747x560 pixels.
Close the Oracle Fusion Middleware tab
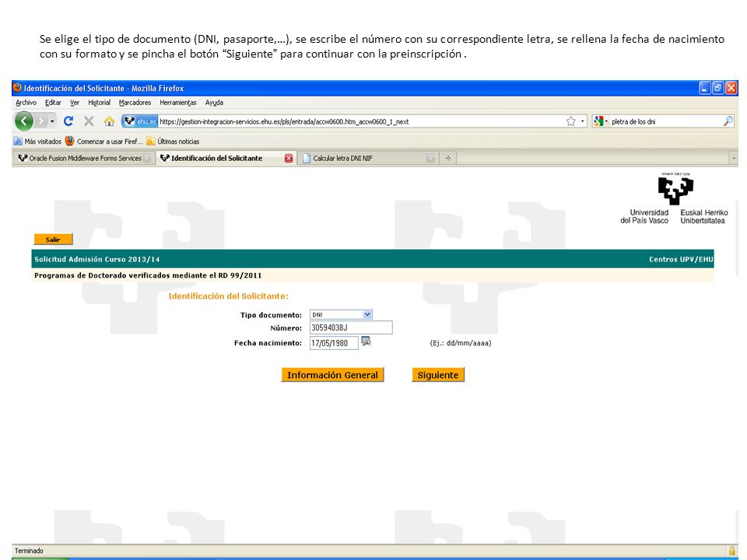tap(147, 158)
